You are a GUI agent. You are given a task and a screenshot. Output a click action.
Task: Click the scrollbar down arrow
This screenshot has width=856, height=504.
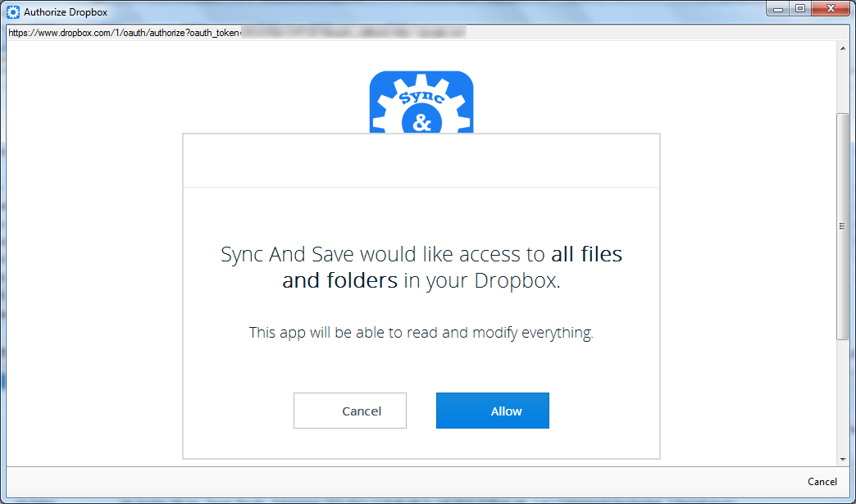tap(843, 460)
